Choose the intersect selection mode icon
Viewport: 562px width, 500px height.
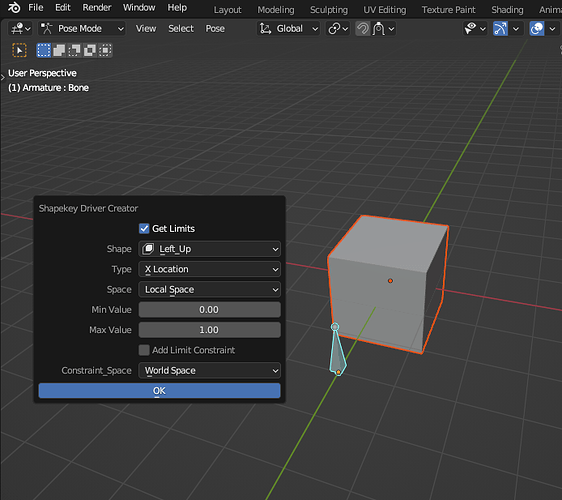(x=105, y=51)
